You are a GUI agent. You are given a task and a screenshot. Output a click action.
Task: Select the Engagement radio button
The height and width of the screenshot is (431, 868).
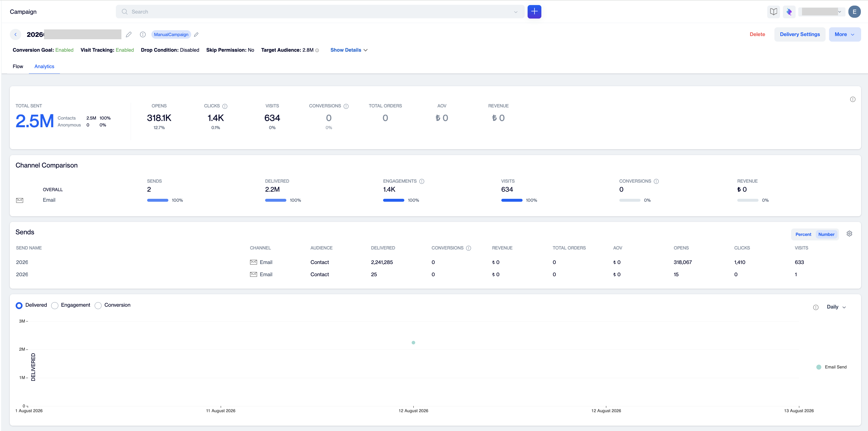[x=55, y=305]
